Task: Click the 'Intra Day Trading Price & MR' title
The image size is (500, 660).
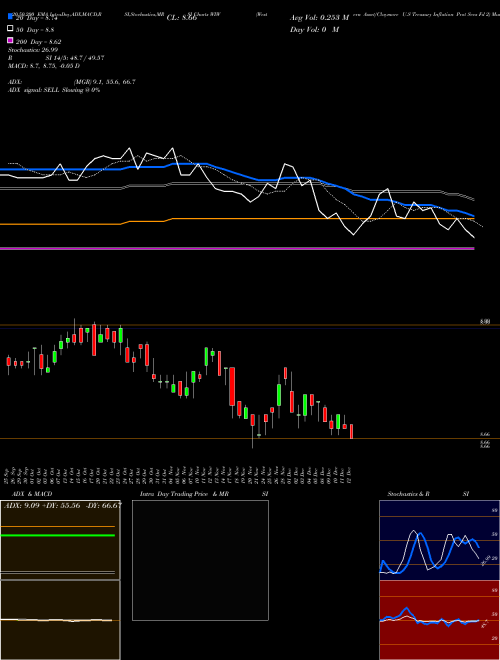Action: (x=184, y=494)
